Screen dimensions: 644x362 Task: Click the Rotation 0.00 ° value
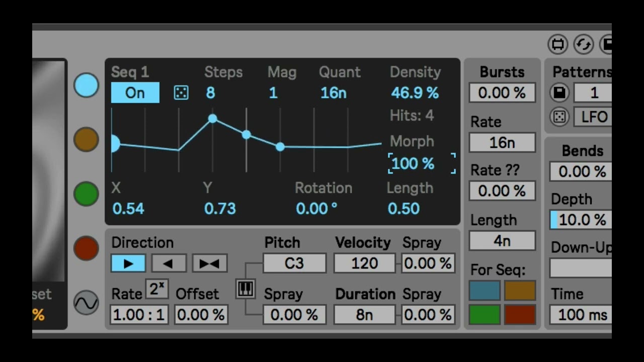(316, 209)
